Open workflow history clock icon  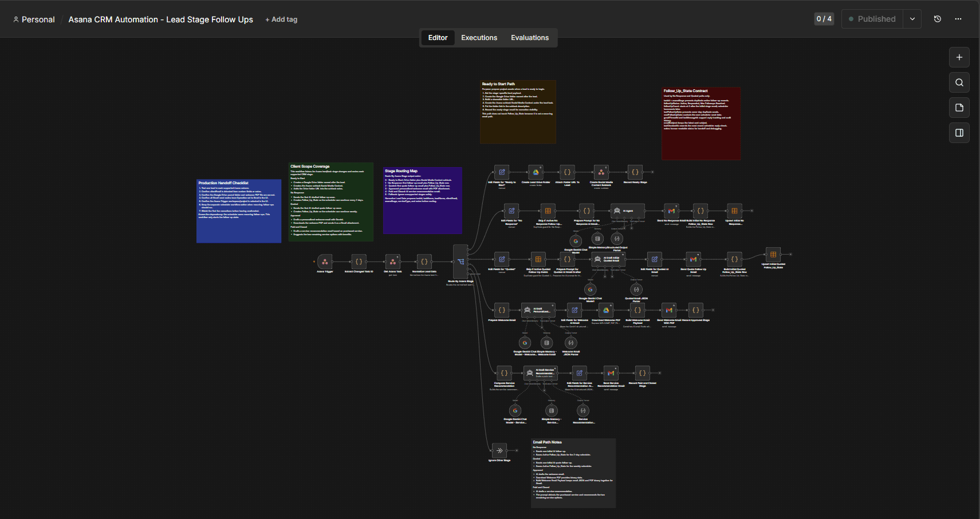tap(938, 19)
